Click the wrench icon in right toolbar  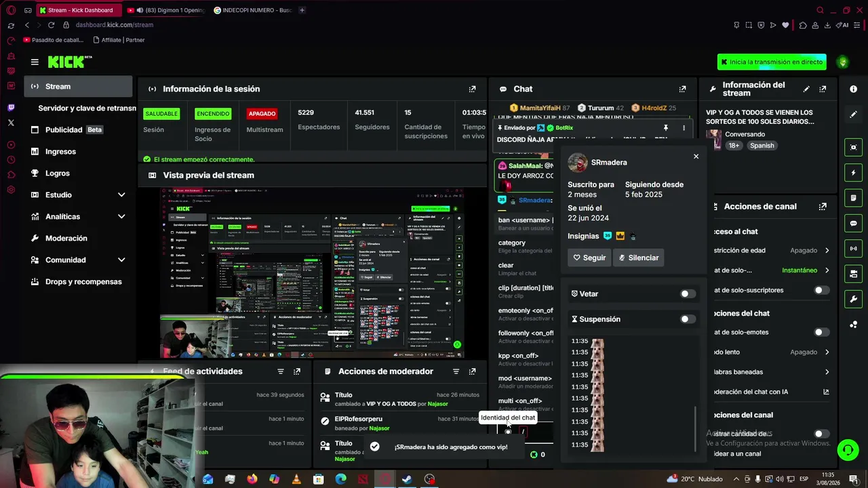coord(853,299)
